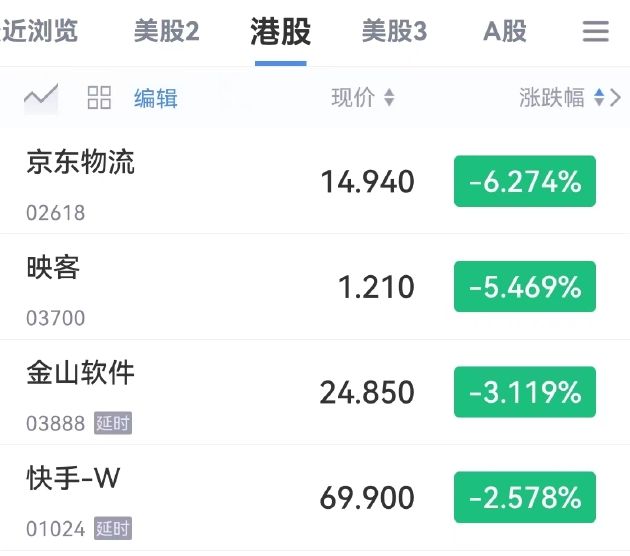Switch to grid layout view icon
Viewport: 630px width, 556px height.
point(99,97)
